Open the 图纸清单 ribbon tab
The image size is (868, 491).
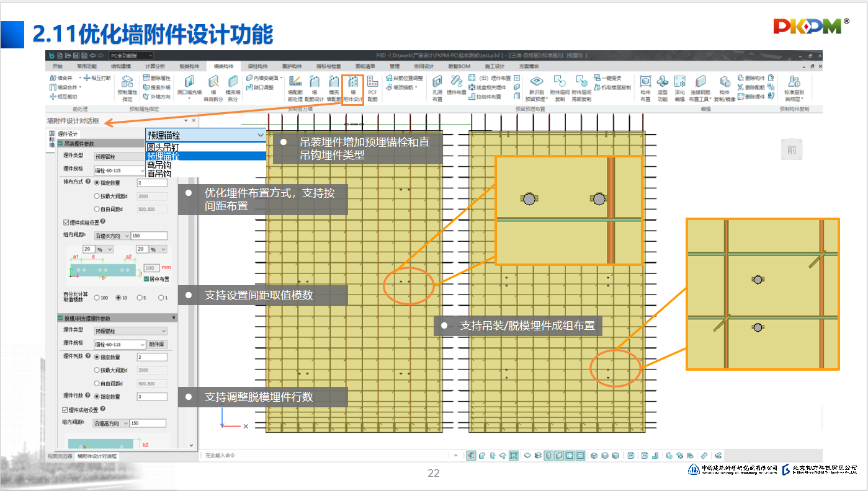coord(365,66)
